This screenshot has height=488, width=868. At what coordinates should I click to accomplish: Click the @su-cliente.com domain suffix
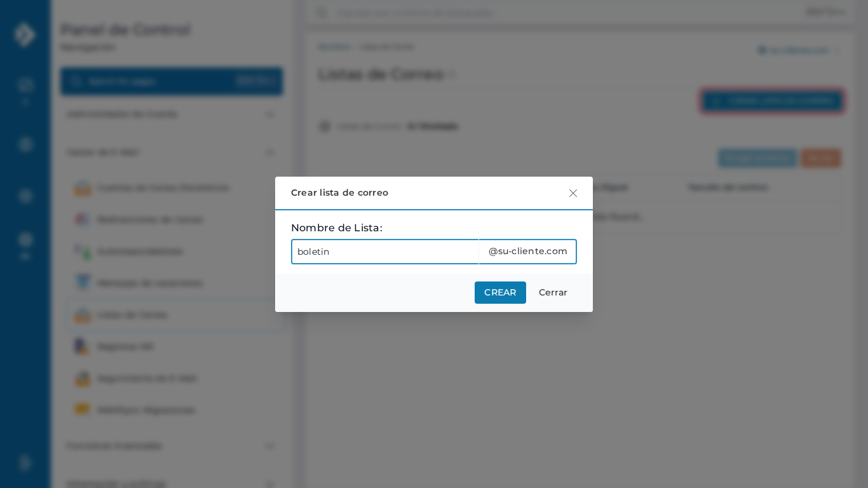tap(527, 252)
